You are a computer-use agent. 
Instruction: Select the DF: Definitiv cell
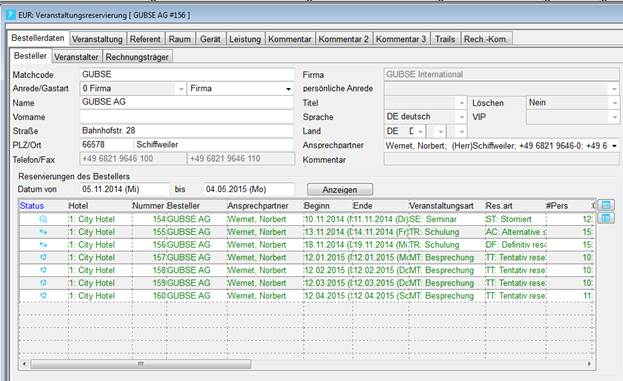pos(515,245)
